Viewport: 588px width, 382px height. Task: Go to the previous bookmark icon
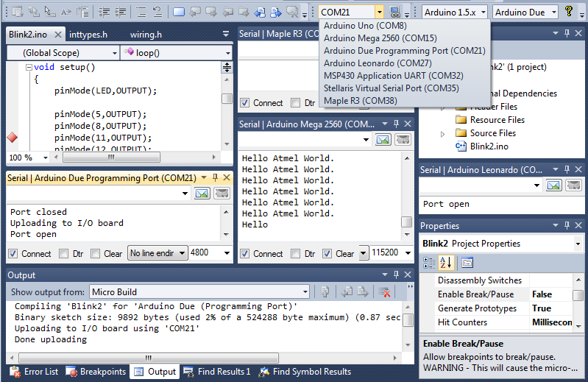click(x=194, y=12)
